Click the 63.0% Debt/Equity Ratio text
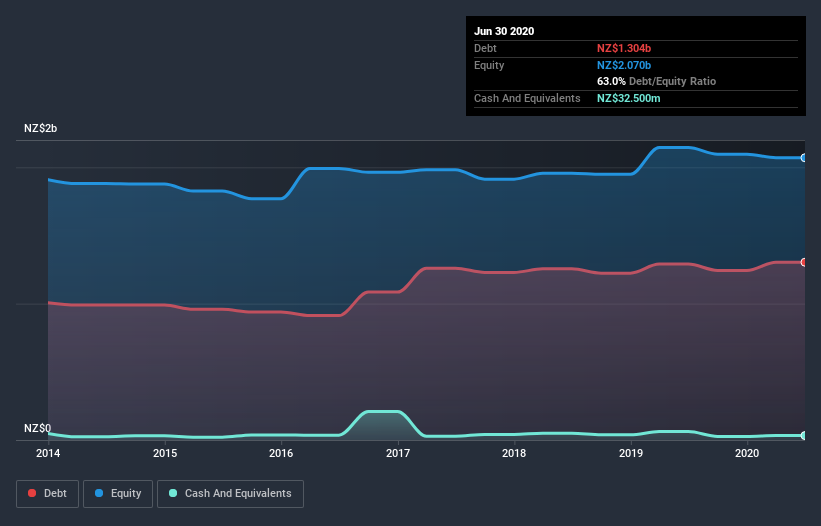Image resolution: width=821 pixels, height=526 pixels. pyautogui.click(x=657, y=81)
